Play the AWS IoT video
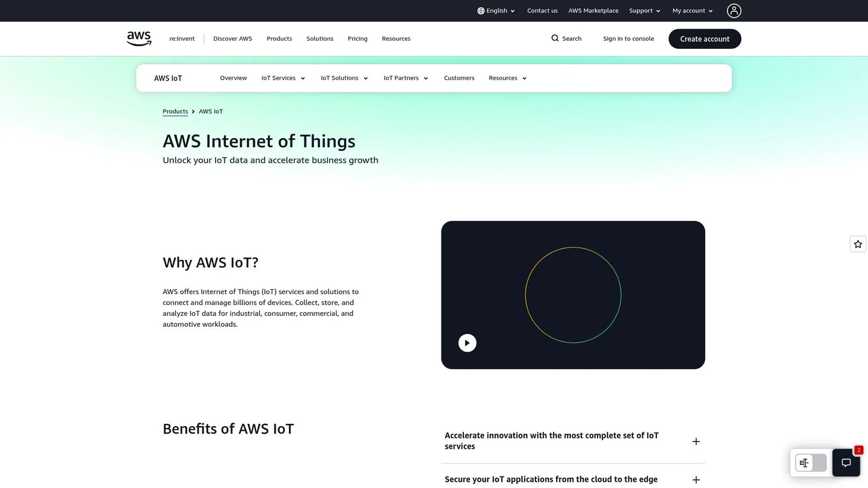 (x=467, y=343)
